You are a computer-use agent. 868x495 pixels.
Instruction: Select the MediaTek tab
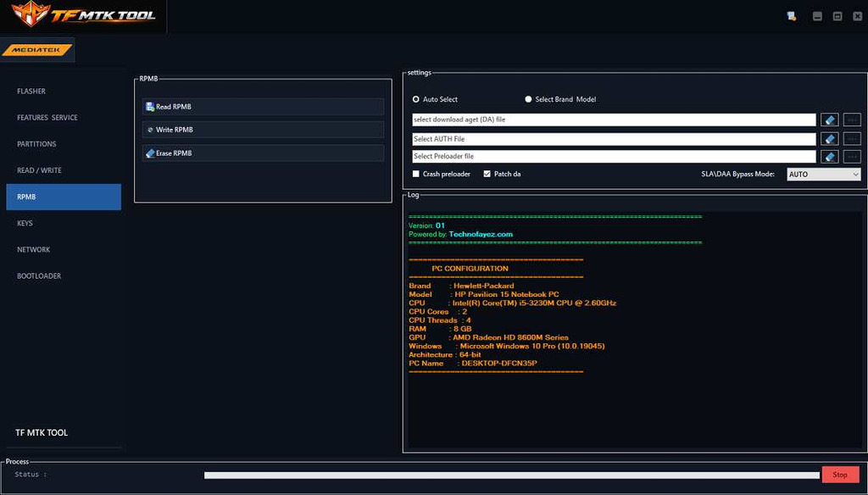point(37,50)
